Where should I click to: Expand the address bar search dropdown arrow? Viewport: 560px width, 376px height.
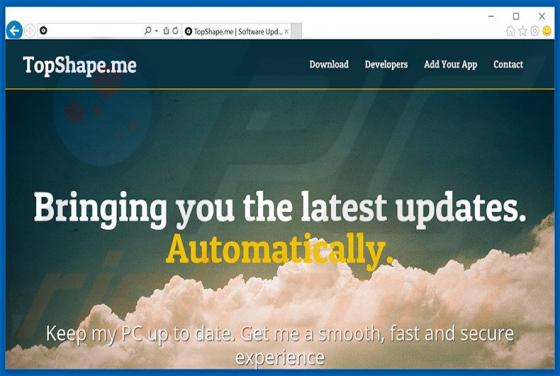pyautogui.click(x=156, y=31)
